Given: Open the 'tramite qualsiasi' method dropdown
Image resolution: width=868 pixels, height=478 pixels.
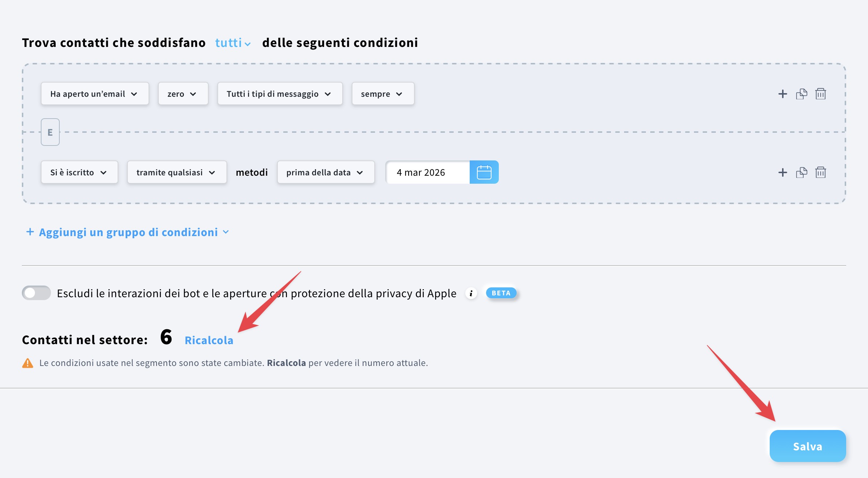Looking at the screenshot, I should pyautogui.click(x=176, y=172).
